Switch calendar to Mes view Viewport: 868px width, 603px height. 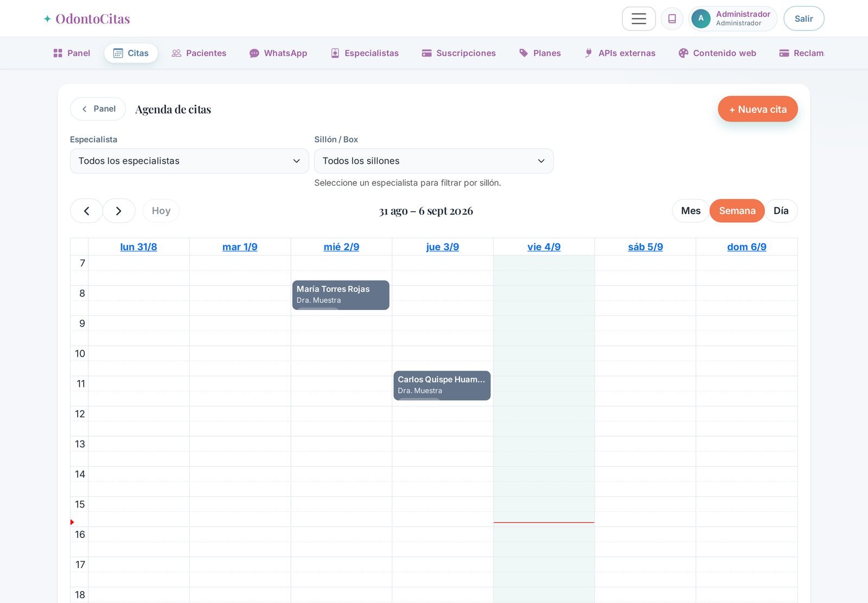pyautogui.click(x=691, y=211)
